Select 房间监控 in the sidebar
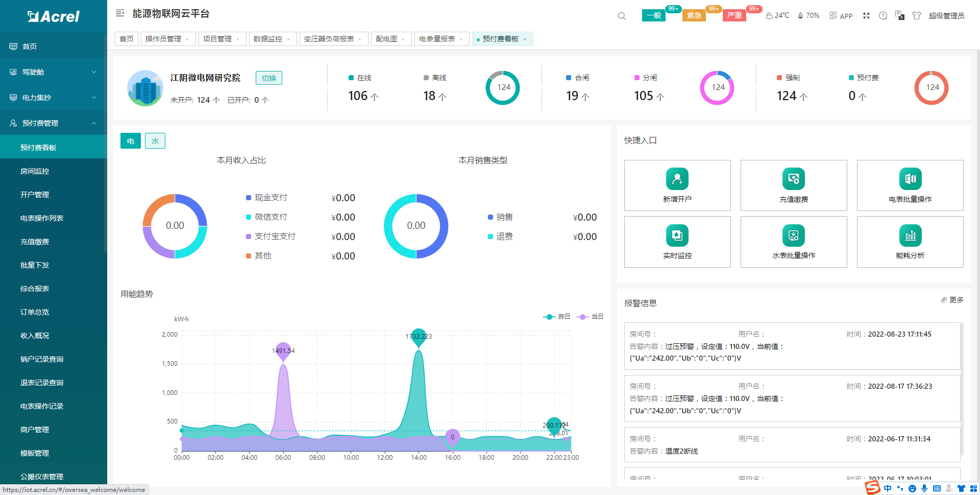This screenshot has width=980, height=495. click(x=35, y=171)
